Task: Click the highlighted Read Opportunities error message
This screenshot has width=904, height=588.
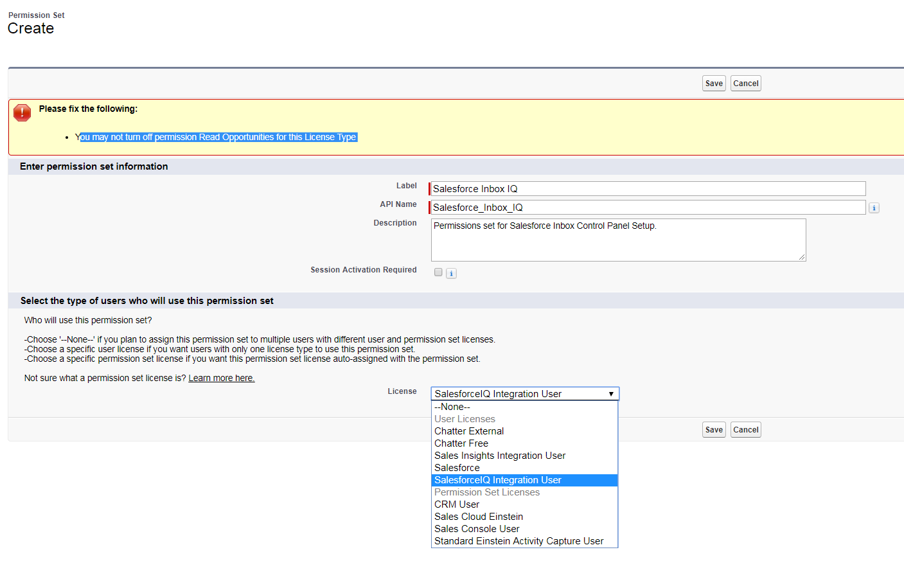Action: pos(217,137)
